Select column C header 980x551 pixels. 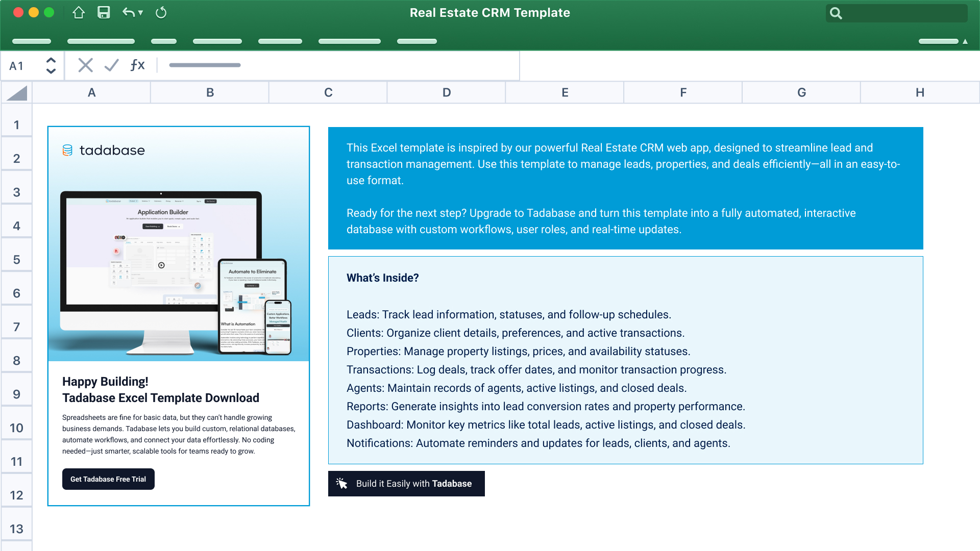[328, 93]
